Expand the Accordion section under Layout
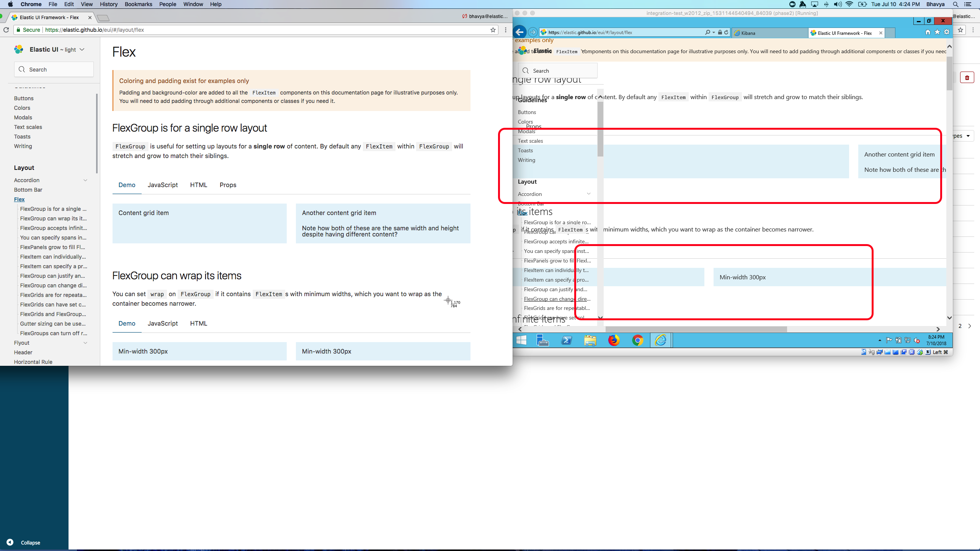This screenshot has width=980, height=551. click(x=85, y=180)
